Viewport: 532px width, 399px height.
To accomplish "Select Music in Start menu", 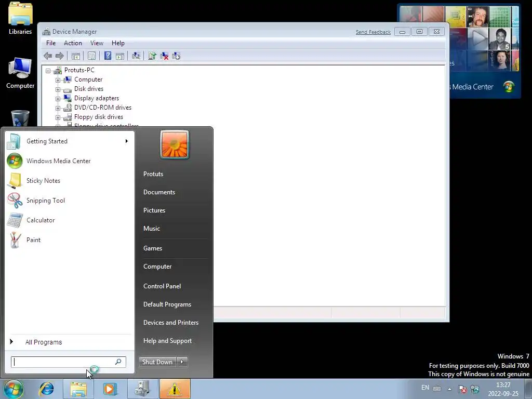I will tap(152, 229).
